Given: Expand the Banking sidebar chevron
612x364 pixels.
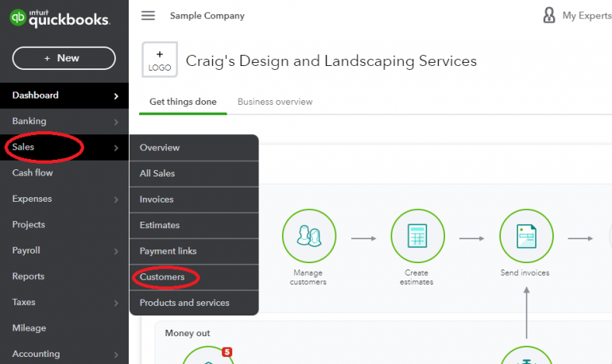Looking at the screenshot, I should click(116, 122).
